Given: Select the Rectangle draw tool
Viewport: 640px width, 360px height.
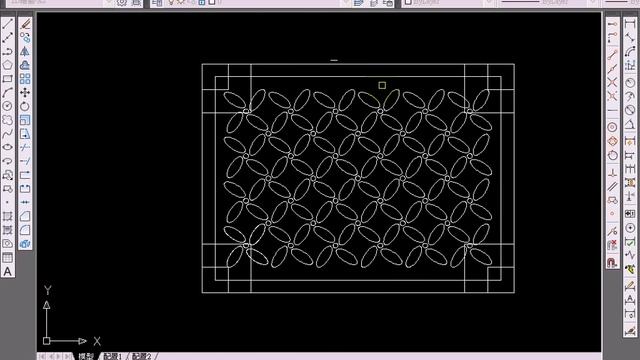Looking at the screenshot, I should click(x=7, y=79).
